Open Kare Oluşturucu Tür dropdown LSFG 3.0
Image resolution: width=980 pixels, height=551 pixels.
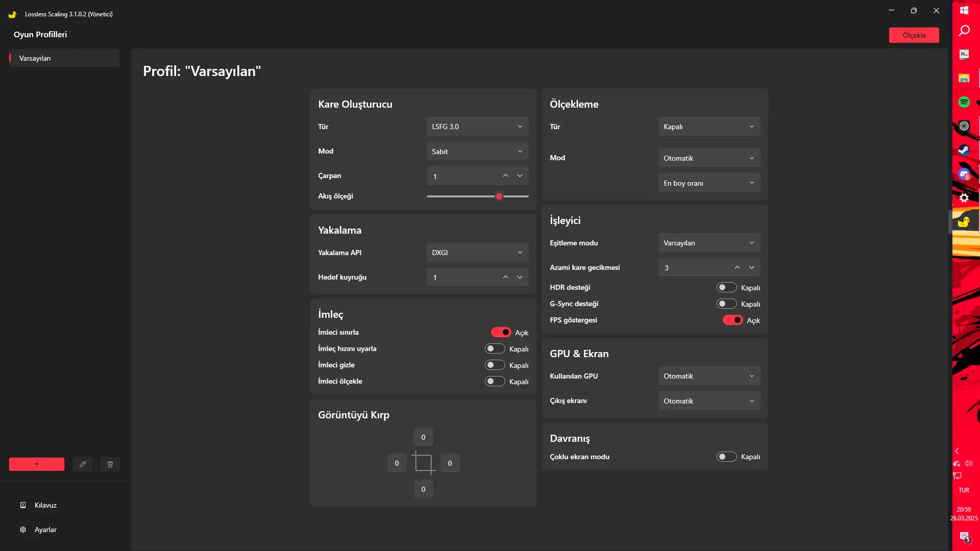coord(477,127)
